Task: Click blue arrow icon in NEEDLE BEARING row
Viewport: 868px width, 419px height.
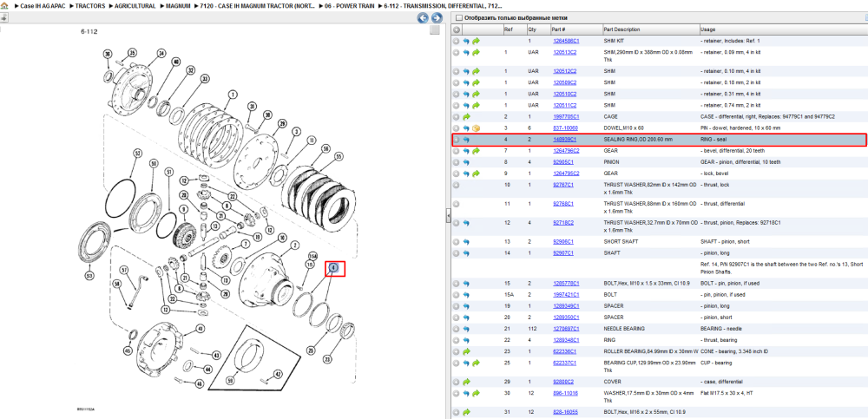Action: click(466, 329)
